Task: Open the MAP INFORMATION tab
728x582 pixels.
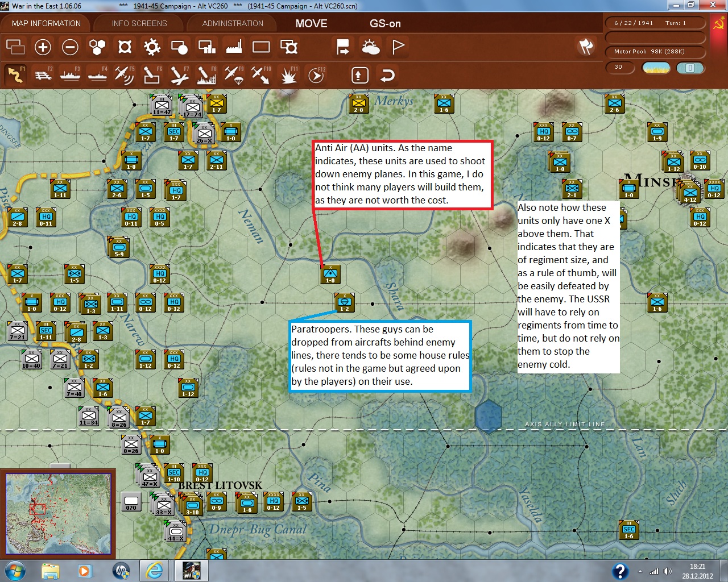Action: pyautogui.click(x=46, y=23)
